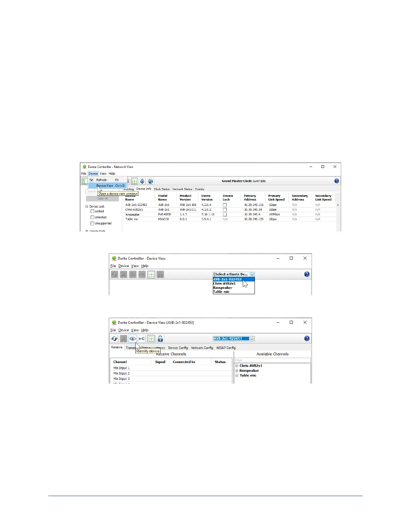Click greyed routing icon in untitled Device View window
This screenshot has width=411, height=532.
(142, 274)
